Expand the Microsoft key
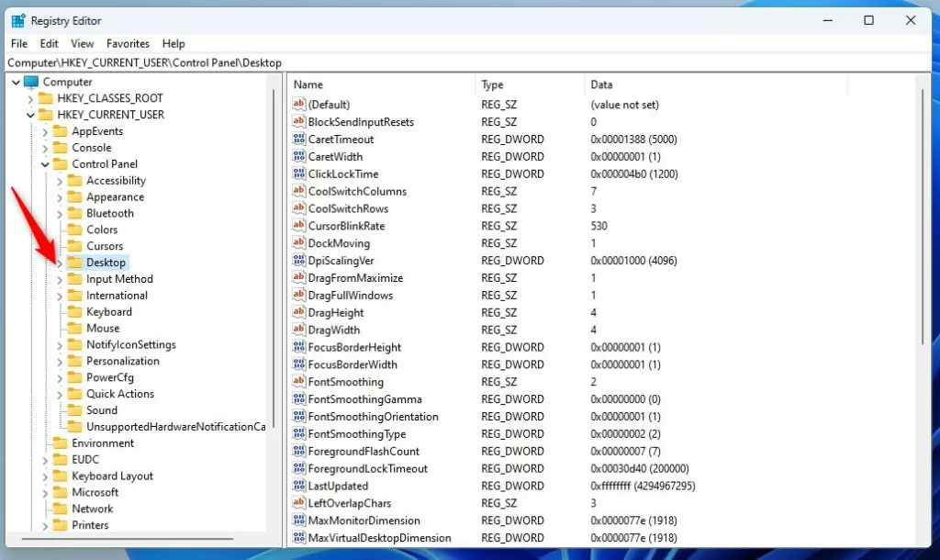The image size is (940, 560). click(x=45, y=493)
